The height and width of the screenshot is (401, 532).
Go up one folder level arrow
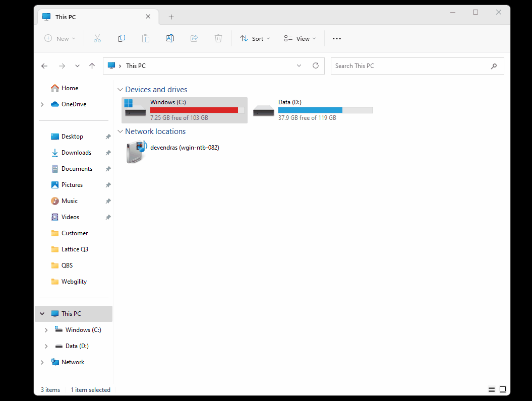pyautogui.click(x=92, y=66)
